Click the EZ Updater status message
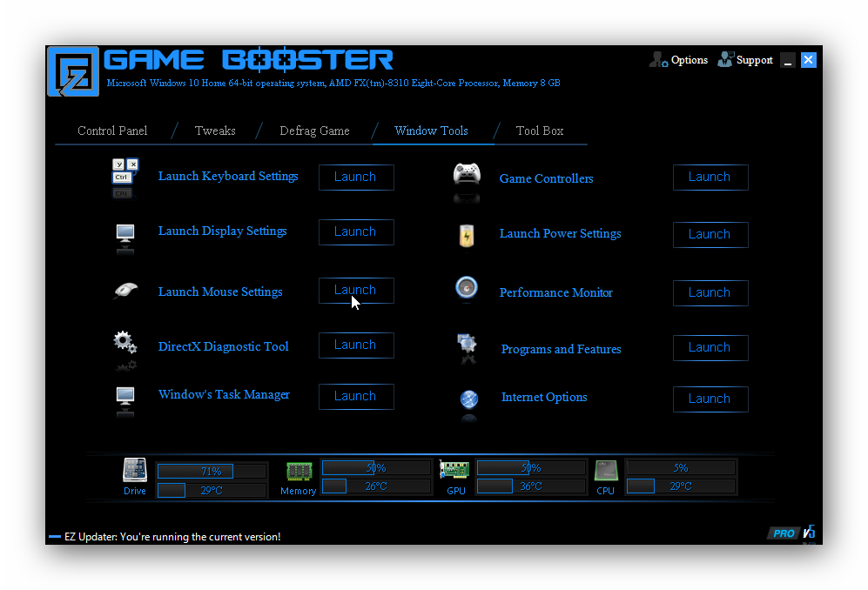 pyautogui.click(x=172, y=537)
